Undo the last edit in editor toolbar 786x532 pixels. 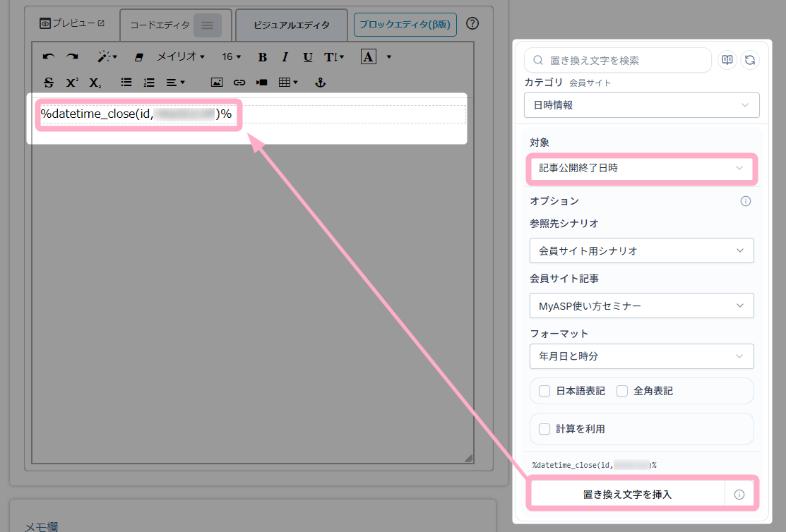tap(49, 57)
